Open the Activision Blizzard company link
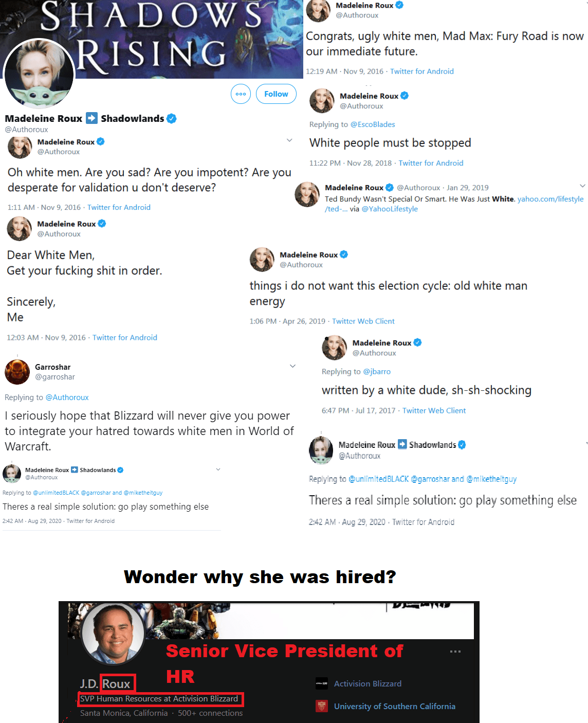 (x=368, y=683)
